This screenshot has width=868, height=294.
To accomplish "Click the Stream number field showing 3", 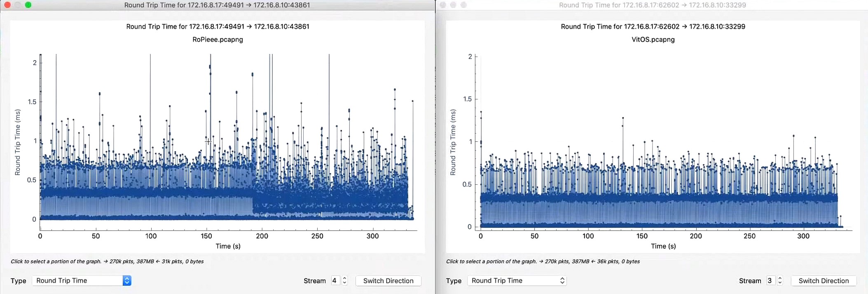I will pyautogui.click(x=770, y=281).
